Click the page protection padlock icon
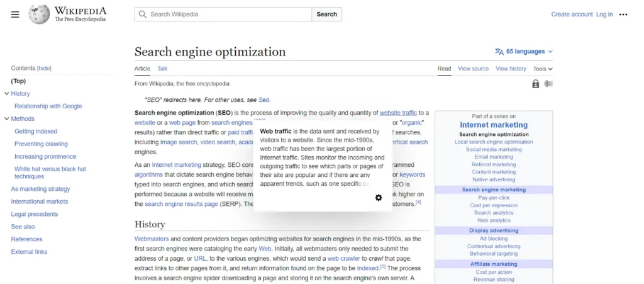 tap(536, 84)
